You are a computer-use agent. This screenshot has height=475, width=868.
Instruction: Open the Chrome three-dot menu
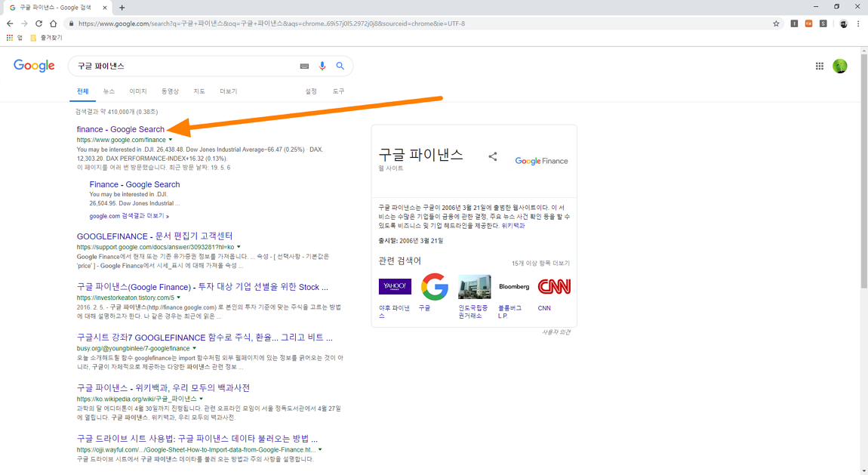[x=858, y=24]
